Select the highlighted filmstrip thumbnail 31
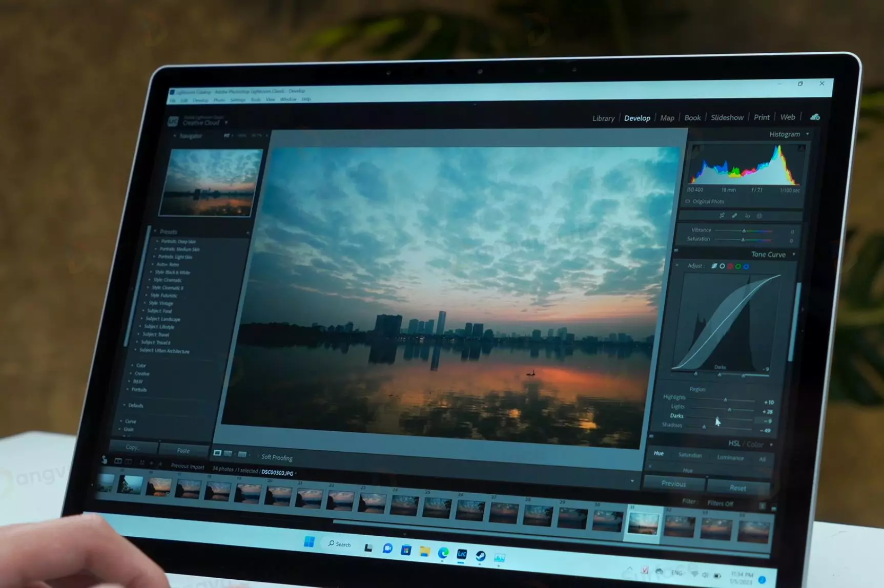Screen dimensions: 884x588 coord(643,524)
